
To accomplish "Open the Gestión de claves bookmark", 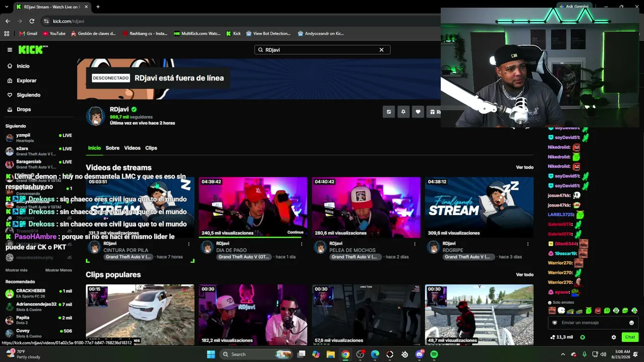I will point(94,34).
